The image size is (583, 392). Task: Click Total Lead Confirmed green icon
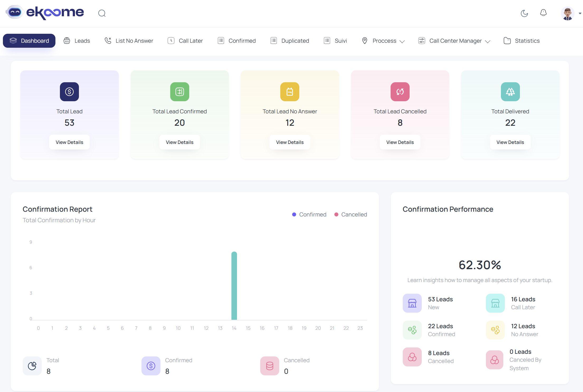tap(179, 92)
